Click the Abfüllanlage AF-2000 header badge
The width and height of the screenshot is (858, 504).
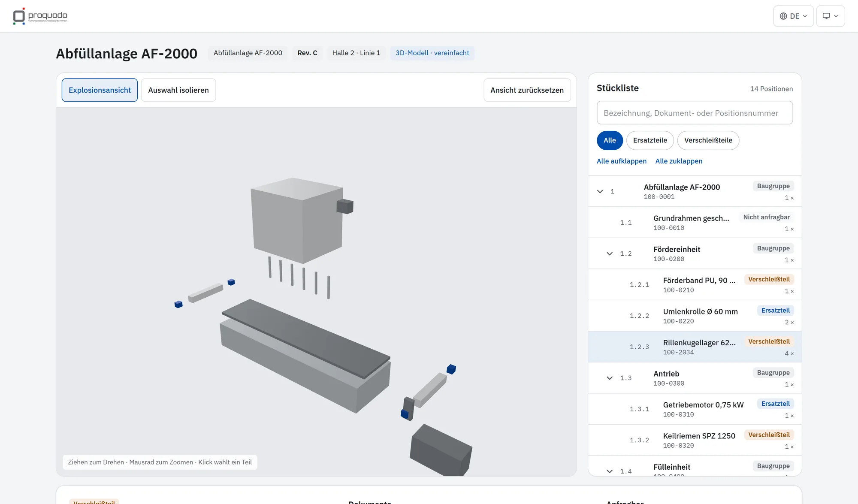(248, 53)
